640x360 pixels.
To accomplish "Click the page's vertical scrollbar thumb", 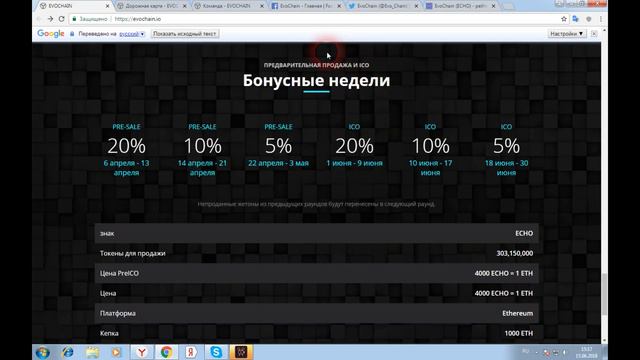I will click(604, 294).
